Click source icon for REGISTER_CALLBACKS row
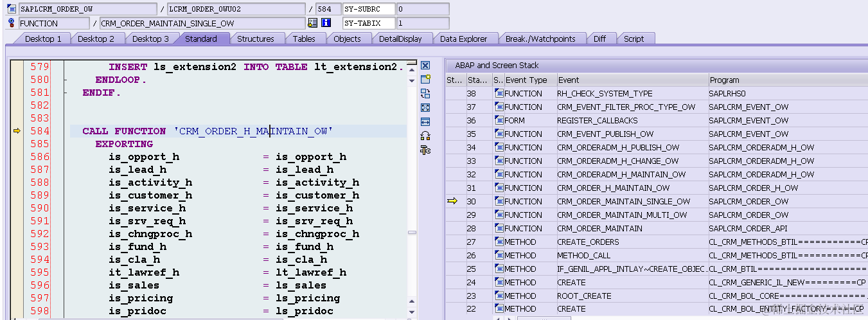 click(x=499, y=121)
